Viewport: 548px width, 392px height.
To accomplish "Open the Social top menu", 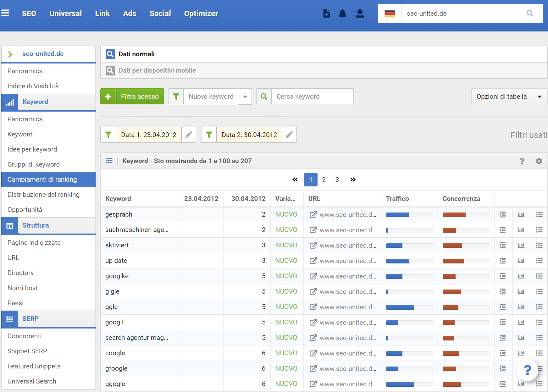I will click(160, 14).
